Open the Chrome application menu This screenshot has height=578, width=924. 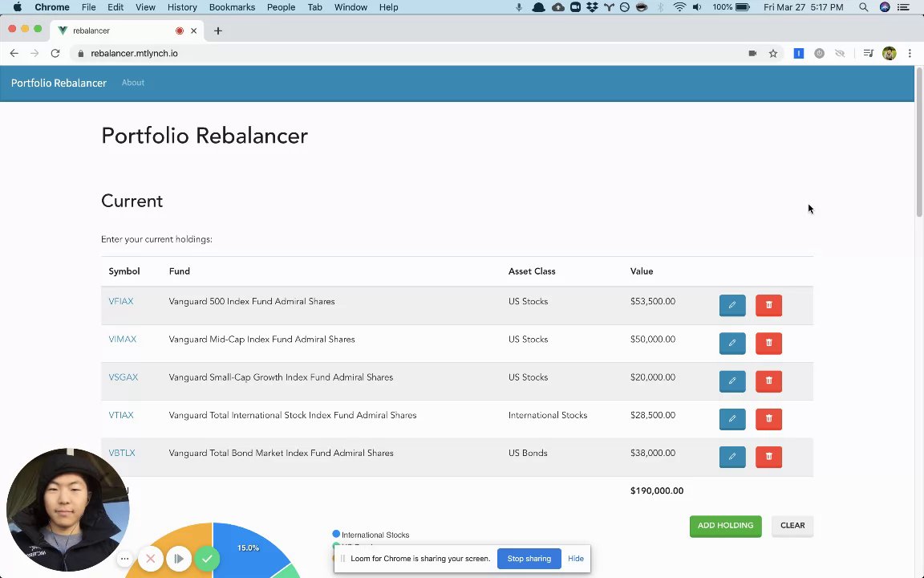coord(52,7)
